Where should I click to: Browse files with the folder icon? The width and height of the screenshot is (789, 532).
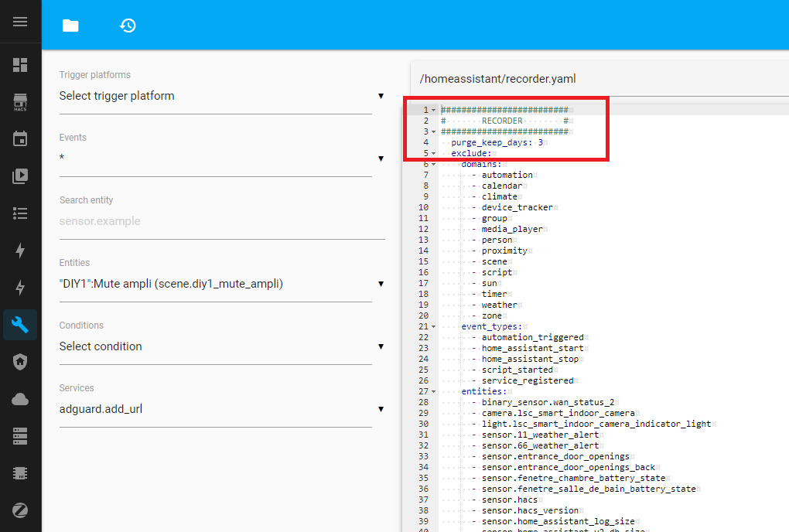tap(70, 26)
